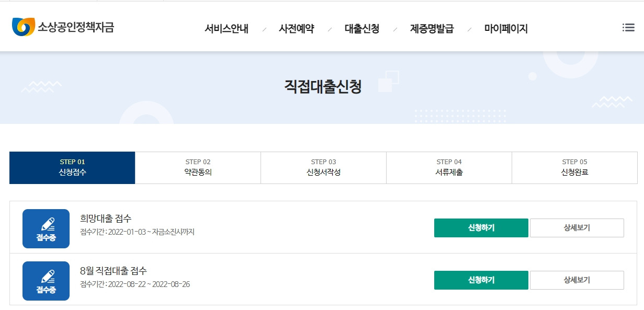Select STEP 03 신청서작성 tab
Screen dimensions: 644x310
tap(323, 168)
